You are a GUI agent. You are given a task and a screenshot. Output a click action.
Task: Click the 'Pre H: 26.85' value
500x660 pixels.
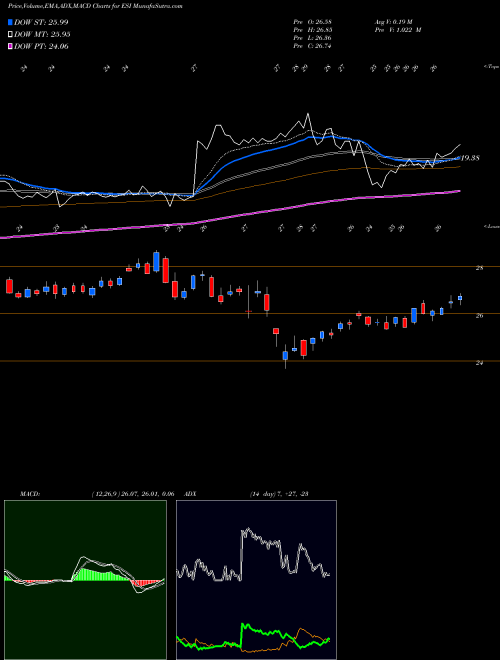(x=312, y=30)
